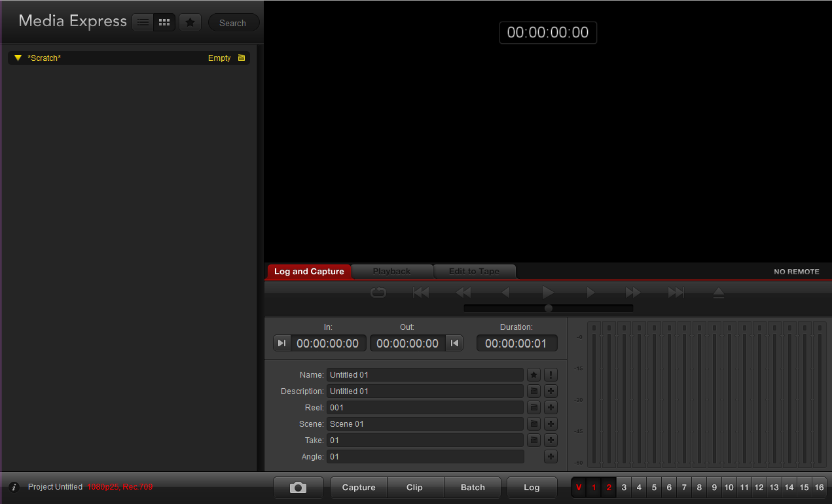Grab a still with the camera button

(x=298, y=488)
